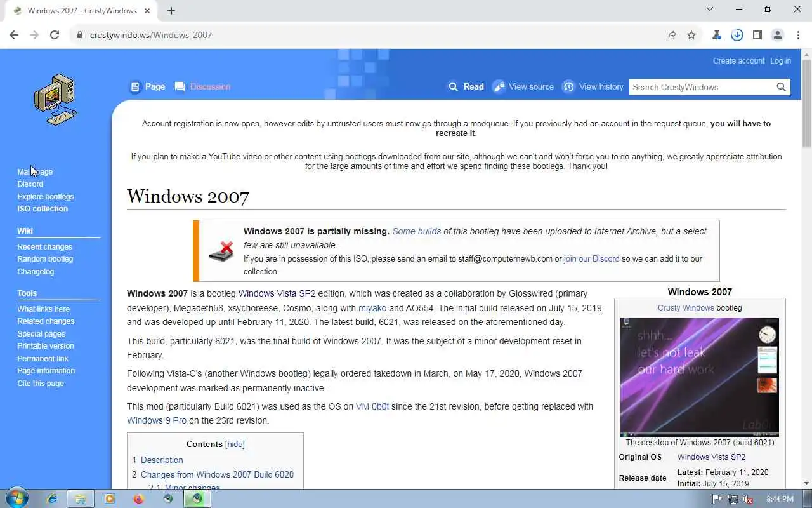Viewport: 812px width, 508px height.
Task: Open the View source tab
Action: coord(523,86)
